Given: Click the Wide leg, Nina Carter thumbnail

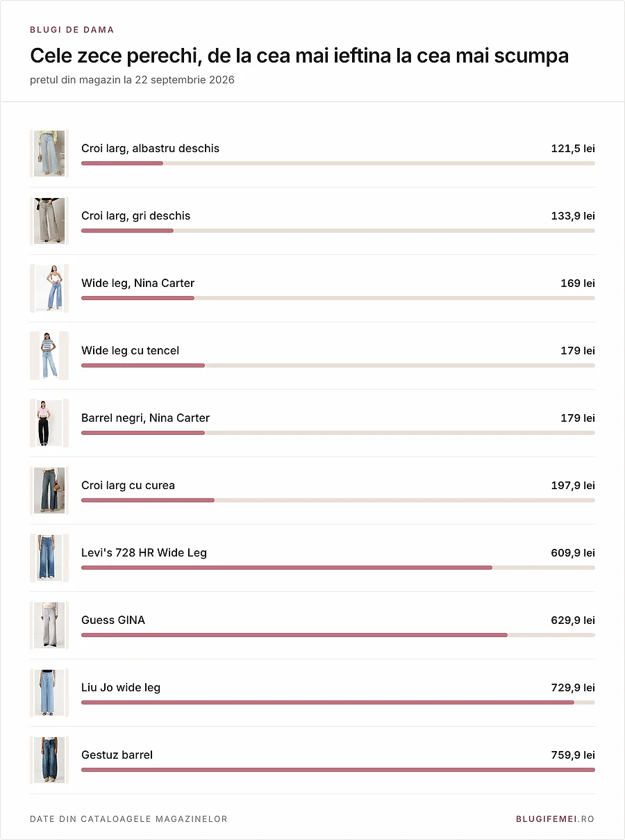Looking at the screenshot, I should point(49,288).
